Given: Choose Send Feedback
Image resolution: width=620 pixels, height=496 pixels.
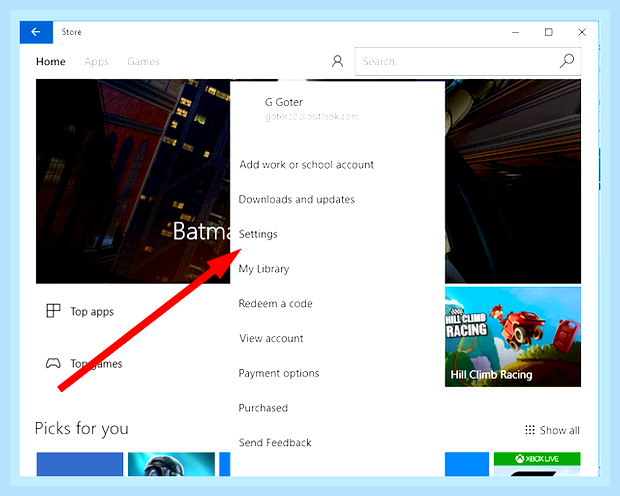Looking at the screenshot, I should click(x=275, y=443).
